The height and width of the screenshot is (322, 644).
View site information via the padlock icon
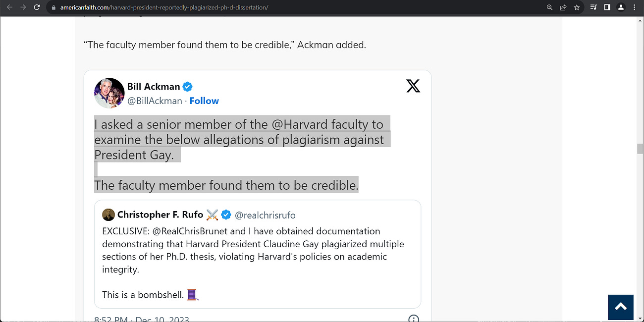coord(53,7)
